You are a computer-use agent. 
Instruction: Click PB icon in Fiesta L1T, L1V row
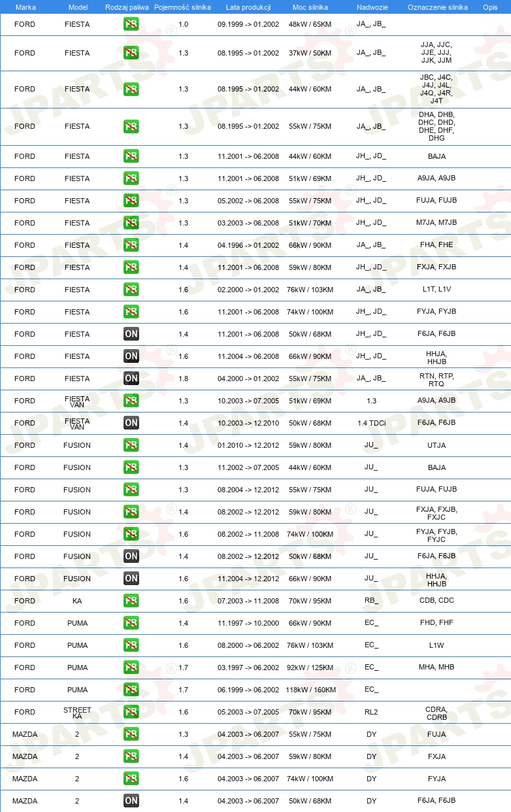click(x=131, y=290)
